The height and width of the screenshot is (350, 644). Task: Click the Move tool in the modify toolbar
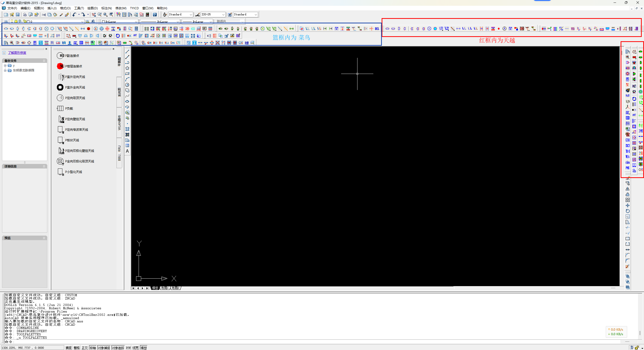pos(628,205)
